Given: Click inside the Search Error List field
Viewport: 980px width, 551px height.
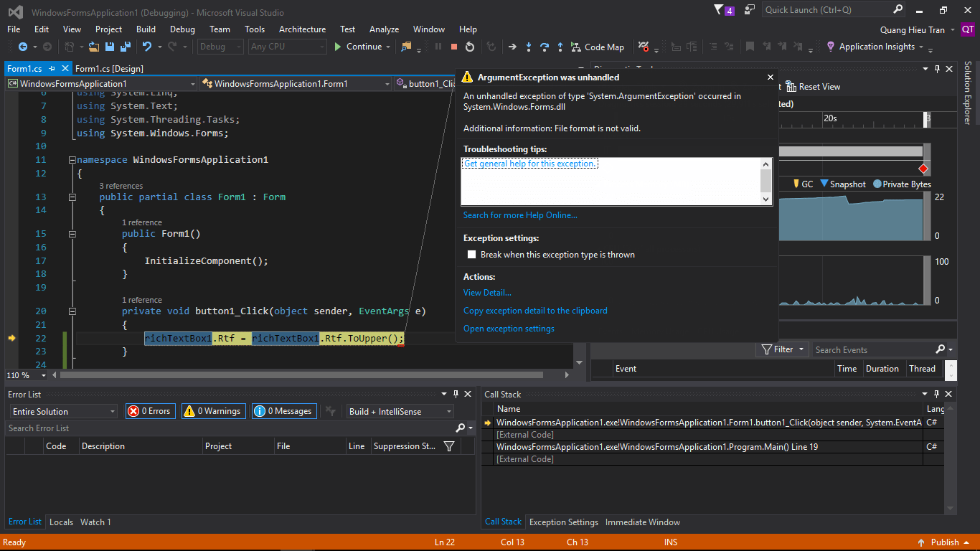Looking at the screenshot, I should tap(215, 428).
